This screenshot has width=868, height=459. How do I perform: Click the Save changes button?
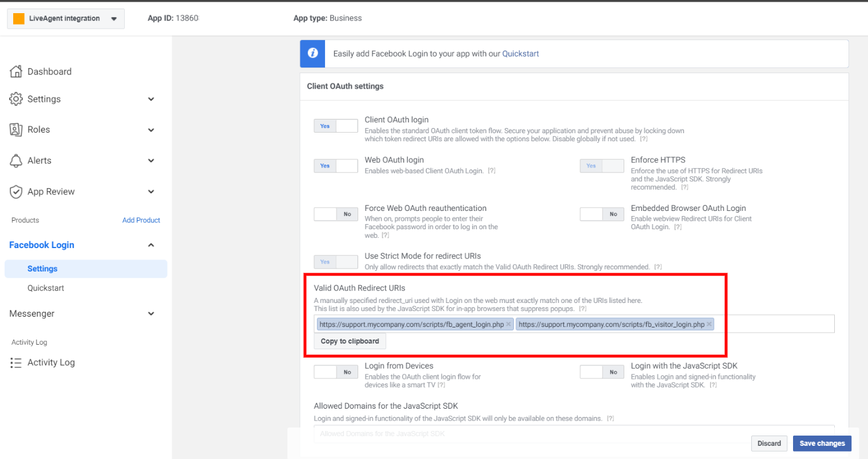coord(822,443)
